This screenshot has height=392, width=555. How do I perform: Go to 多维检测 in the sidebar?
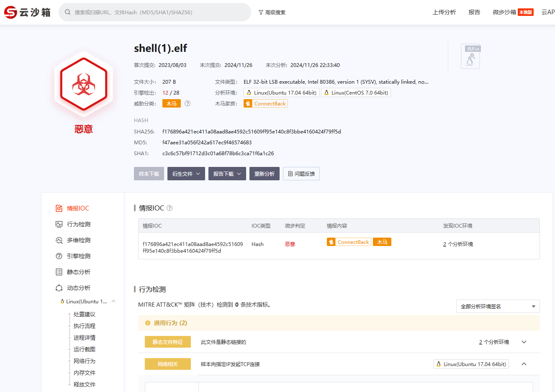pyautogui.click(x=78, y=240)
